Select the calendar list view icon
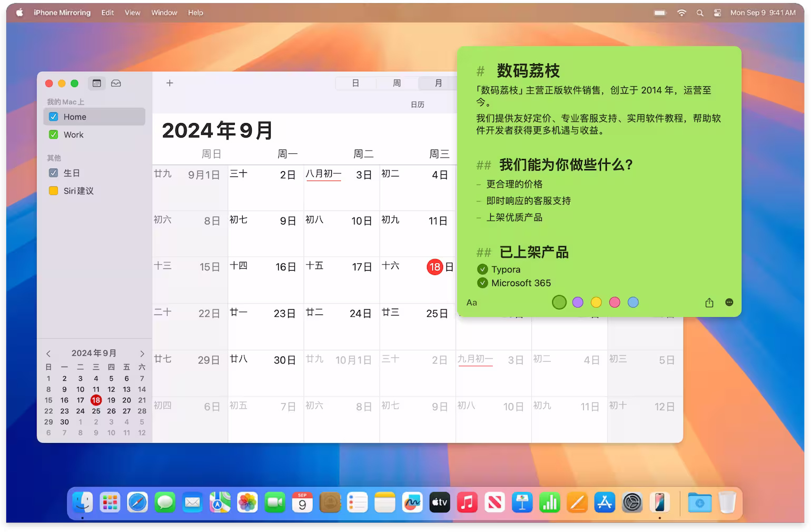Screen dimensions: 811x532 96,83
